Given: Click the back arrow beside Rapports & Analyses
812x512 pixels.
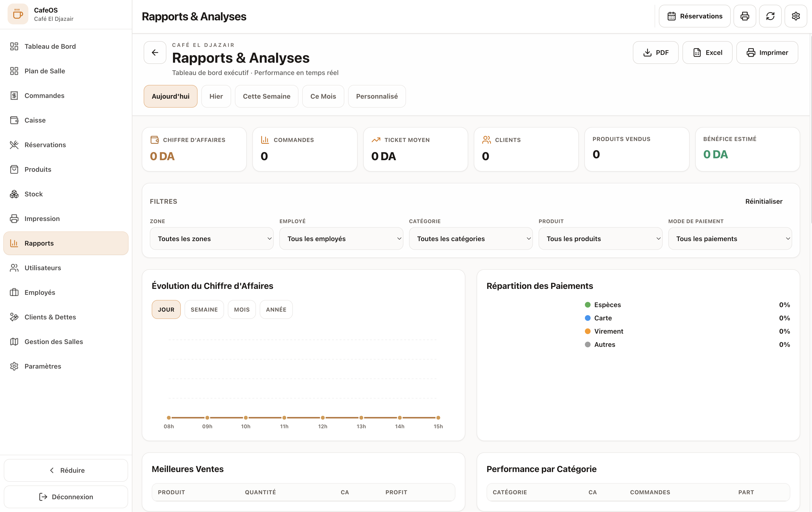Looking at the screenshot, I should point(155,53).
